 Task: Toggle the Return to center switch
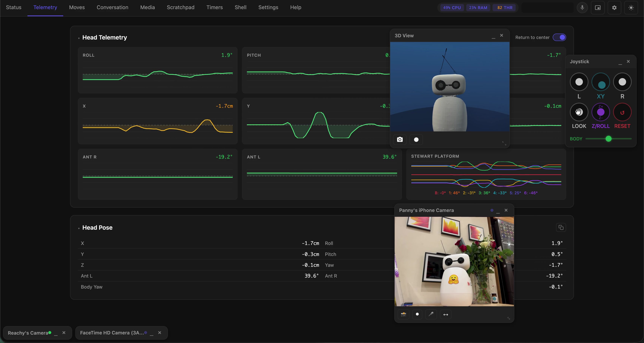point(559,37)
